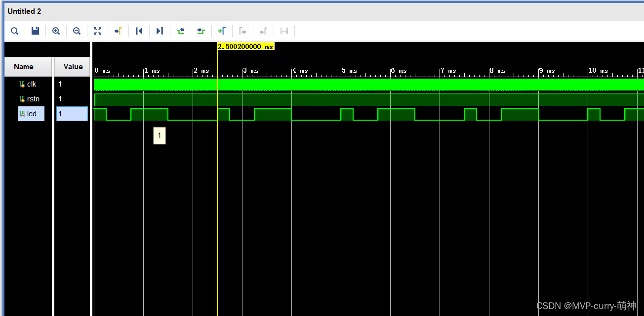
Task: Click the 1 ms ruler label
Action: tap(152, 71)
